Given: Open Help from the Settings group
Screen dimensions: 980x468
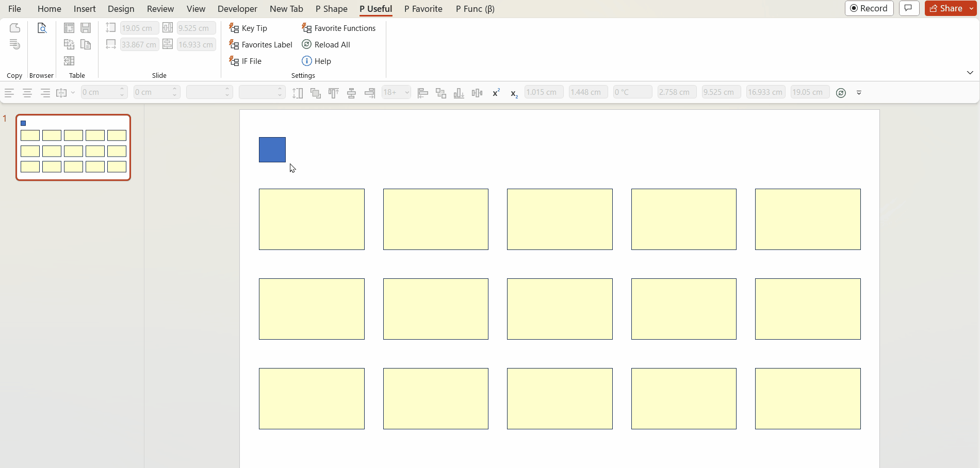Looking at the screenshot, I should [317, 61].
